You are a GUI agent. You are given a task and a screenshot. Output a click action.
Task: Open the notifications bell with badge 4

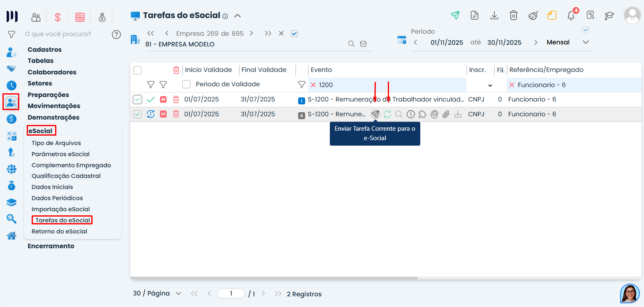pos(571,16)
